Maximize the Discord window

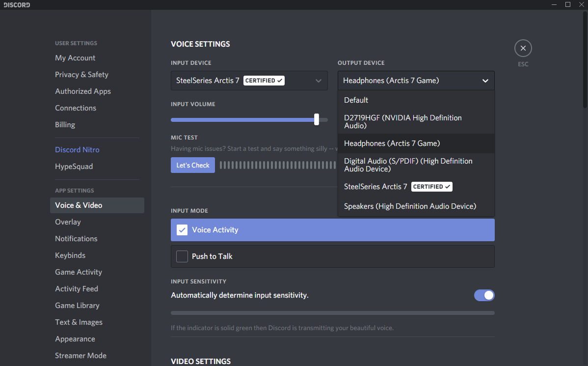tap(568, 4)
